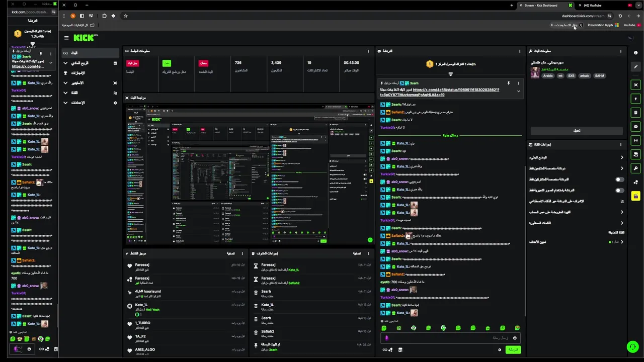
Task: Click the purple microphone icon in chat input
Action: tap(386, 338)
